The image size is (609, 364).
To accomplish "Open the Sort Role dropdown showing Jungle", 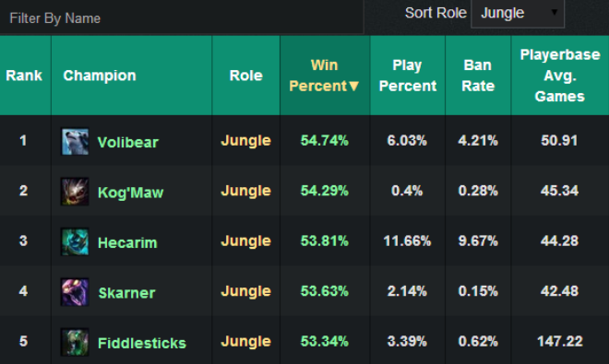I will coord(518,14).
